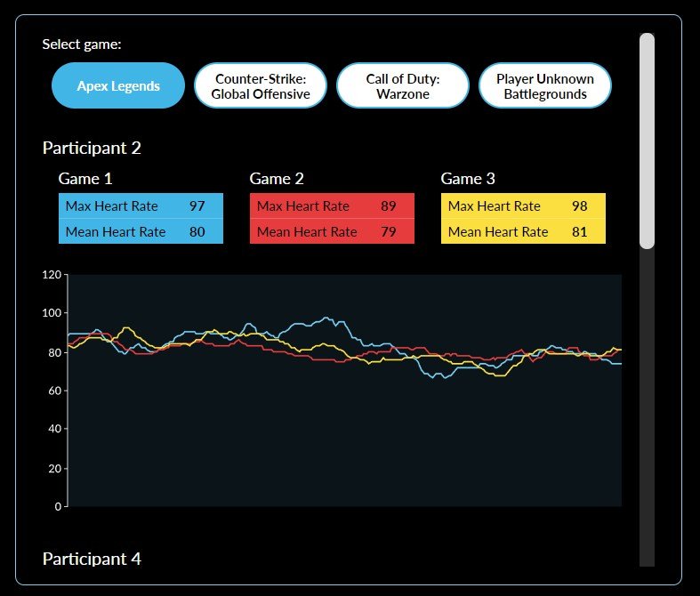Image resolution: width=700 pixels, height=596 pixels.
Task: Select the Apex Legends game button
Action: click(x=118, y=86)
